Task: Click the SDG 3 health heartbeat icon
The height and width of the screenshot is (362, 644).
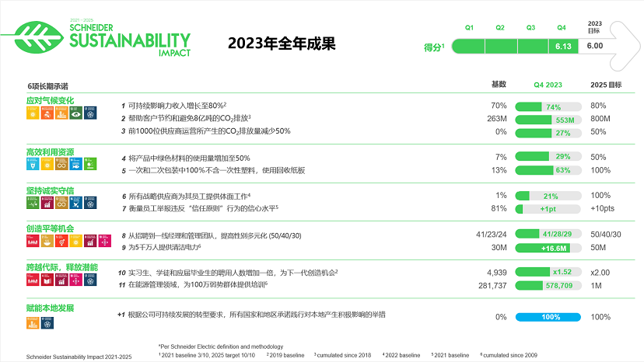Action: (33, 202)
